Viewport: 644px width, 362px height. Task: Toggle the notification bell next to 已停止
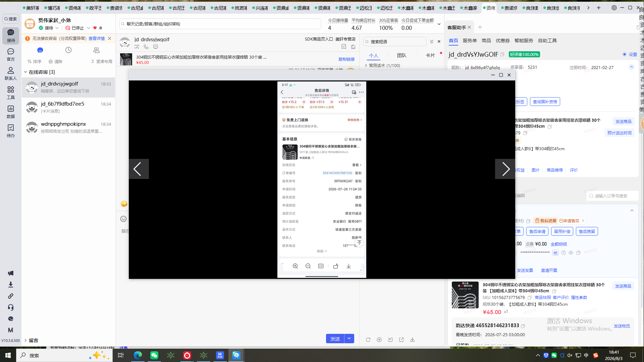click(x=101, y=28)
